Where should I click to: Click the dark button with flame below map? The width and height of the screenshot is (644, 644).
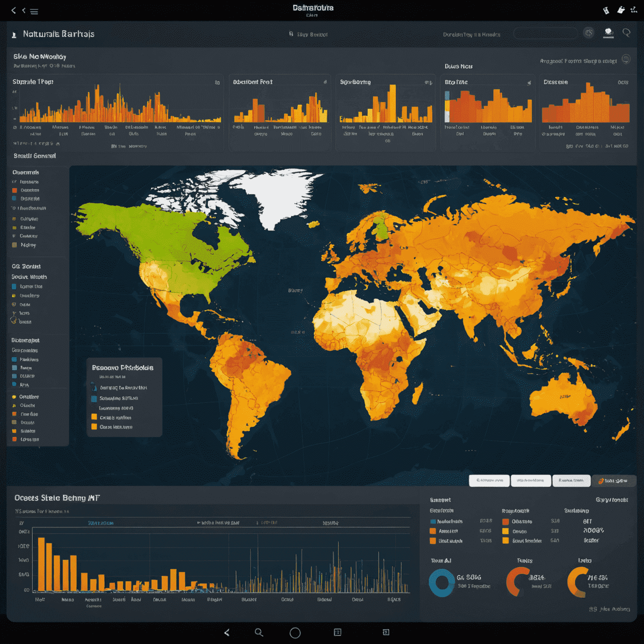click(614, 481)
